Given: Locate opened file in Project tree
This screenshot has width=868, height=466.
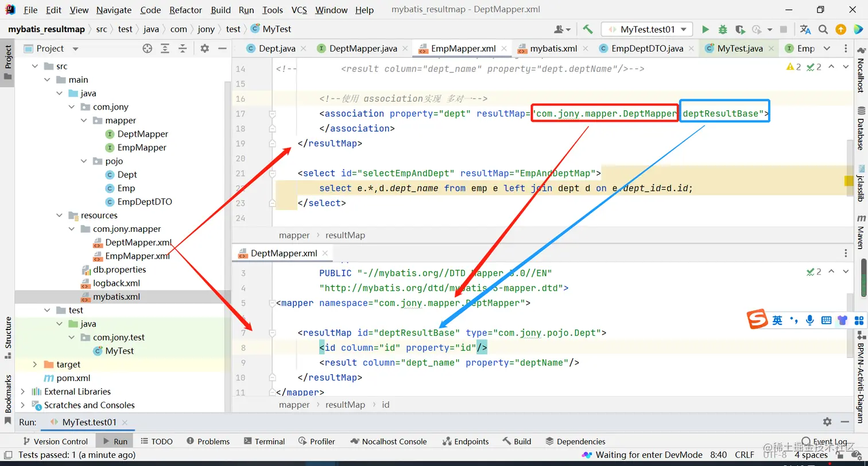Looking at the screenshot, I should tap(148, 49).
